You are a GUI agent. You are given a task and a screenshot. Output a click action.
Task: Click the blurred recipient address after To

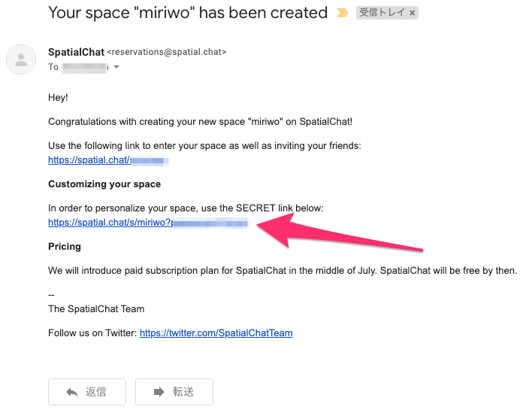pos(86,67)
